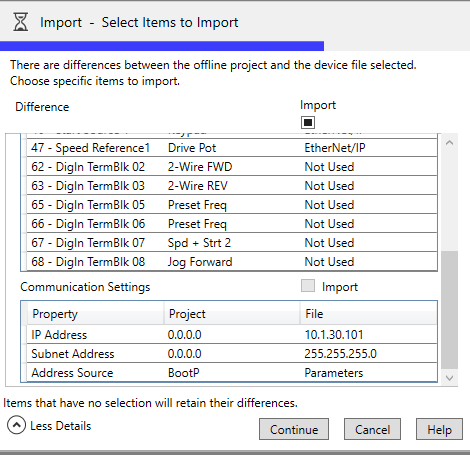Click the scrollbar up arrow
The width and height of the screenshot is (470, 455).
[449, 143]
